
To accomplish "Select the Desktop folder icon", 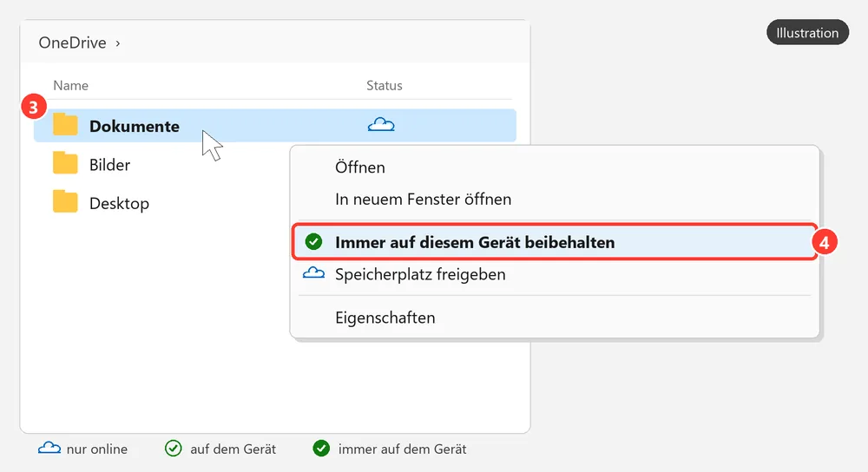I will [65, 202].
